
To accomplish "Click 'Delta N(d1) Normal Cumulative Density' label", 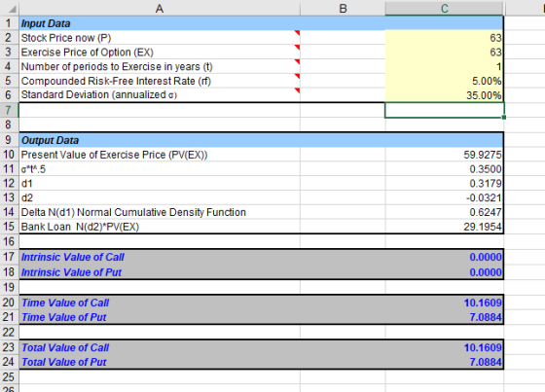I will click(133, 212).
